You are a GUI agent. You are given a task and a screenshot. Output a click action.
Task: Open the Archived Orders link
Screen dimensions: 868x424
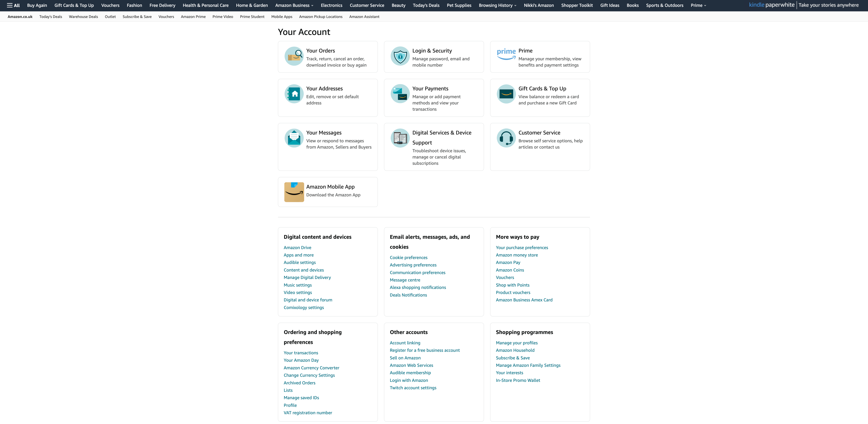pos(299,383)
